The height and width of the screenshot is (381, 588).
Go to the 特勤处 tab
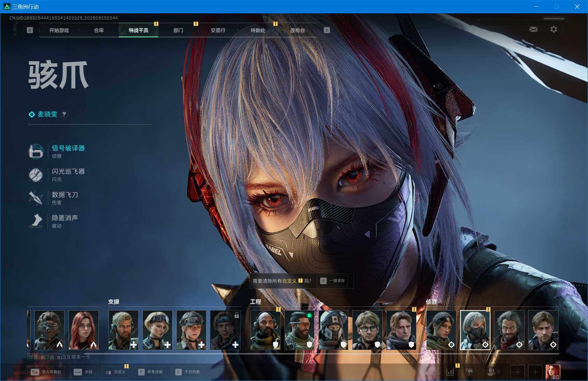click(258, 30)
